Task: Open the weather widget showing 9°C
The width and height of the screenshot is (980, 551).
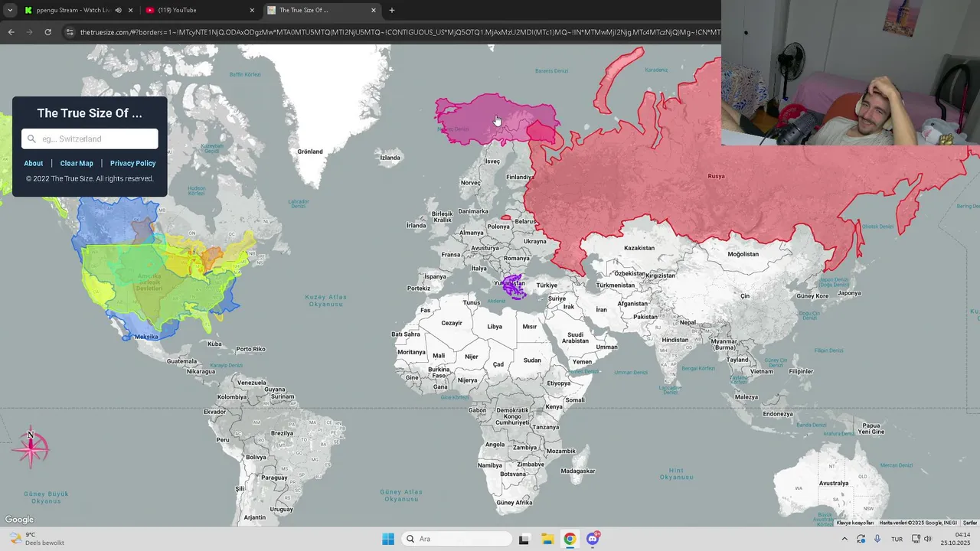Action: click(x=37, y=539)
